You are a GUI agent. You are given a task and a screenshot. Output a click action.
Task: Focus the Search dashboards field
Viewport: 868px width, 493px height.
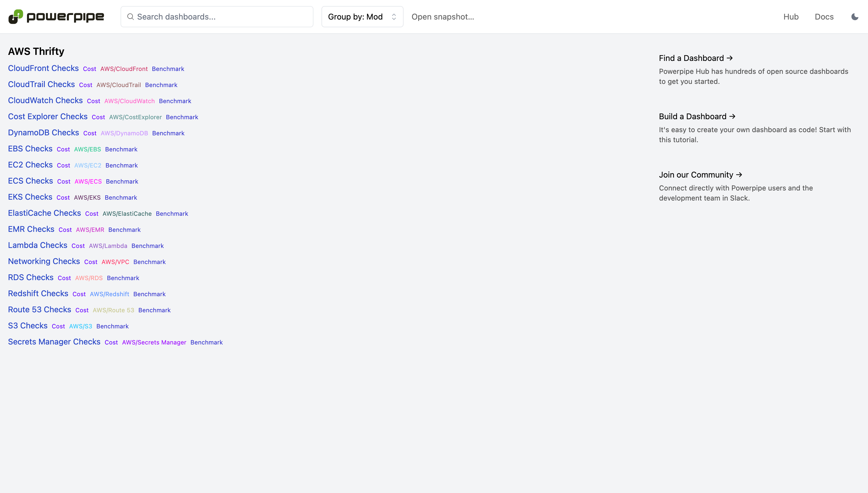pos(223,17)
